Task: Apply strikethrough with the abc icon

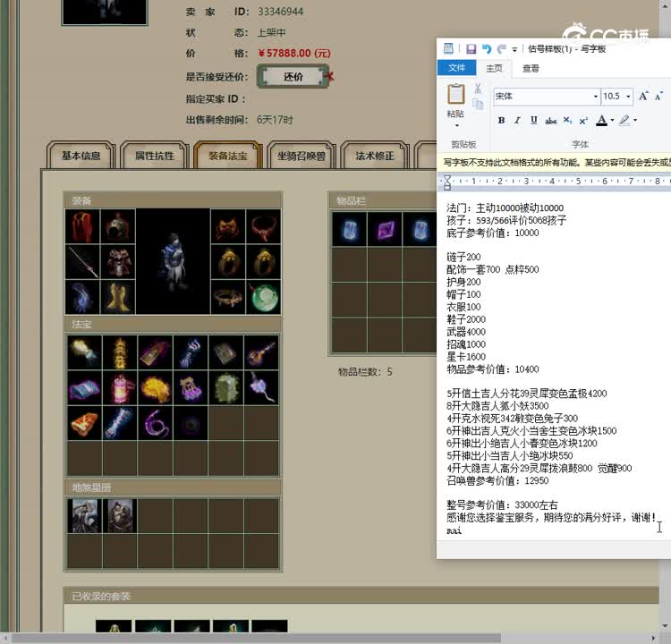Action: click(551, 121)
